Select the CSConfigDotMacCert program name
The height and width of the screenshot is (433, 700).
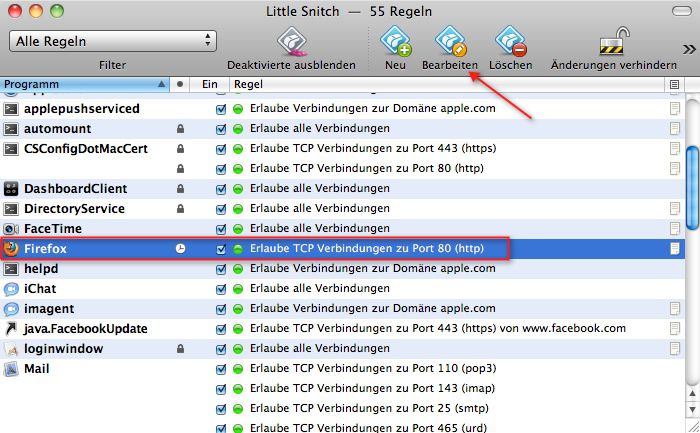coord(86,149)
